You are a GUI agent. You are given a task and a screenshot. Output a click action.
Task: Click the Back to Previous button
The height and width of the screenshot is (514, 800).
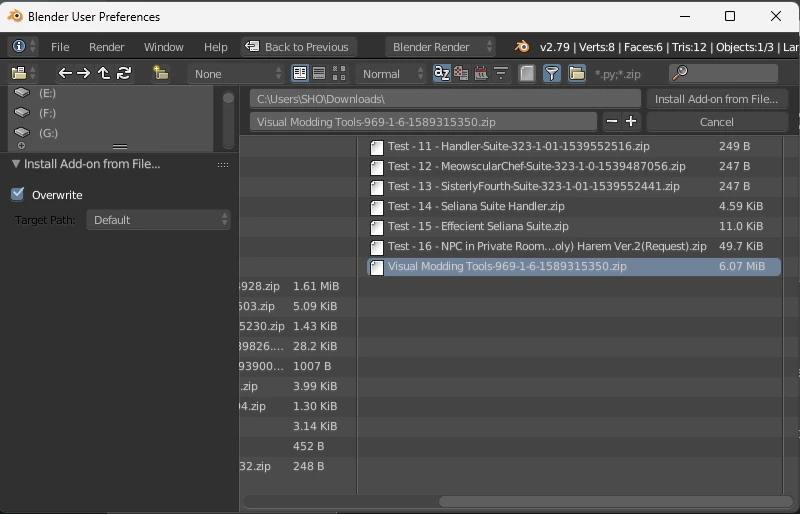[x=298, y=46]
